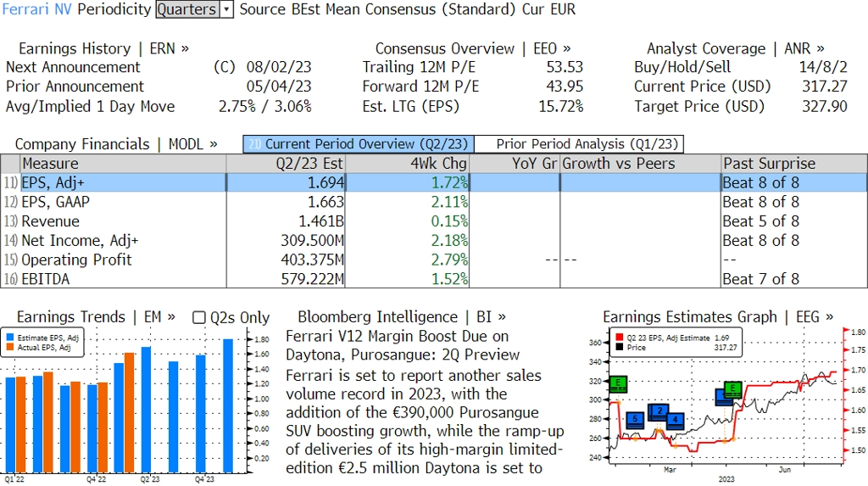Click Next Announcement date 08/02/23

tap(279, 68)
